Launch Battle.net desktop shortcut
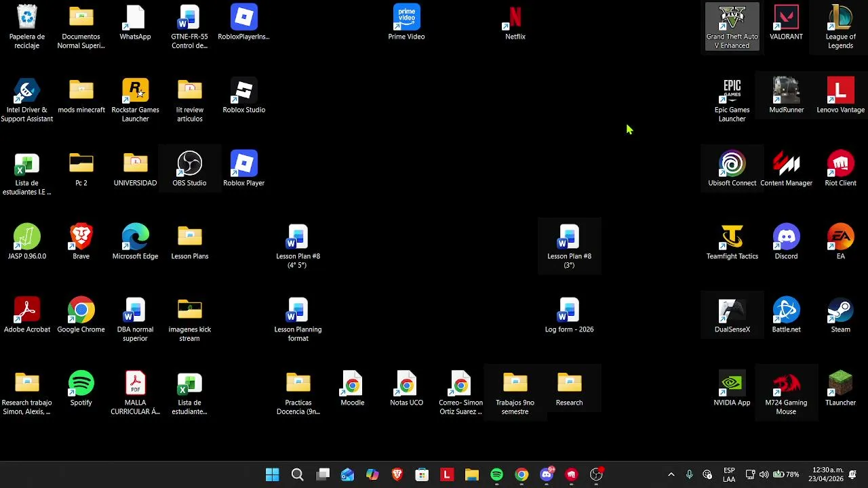 [787, 316]
